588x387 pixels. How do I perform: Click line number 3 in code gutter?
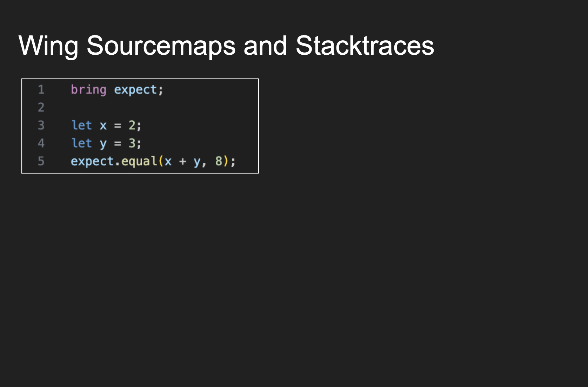tap(41, 125)
